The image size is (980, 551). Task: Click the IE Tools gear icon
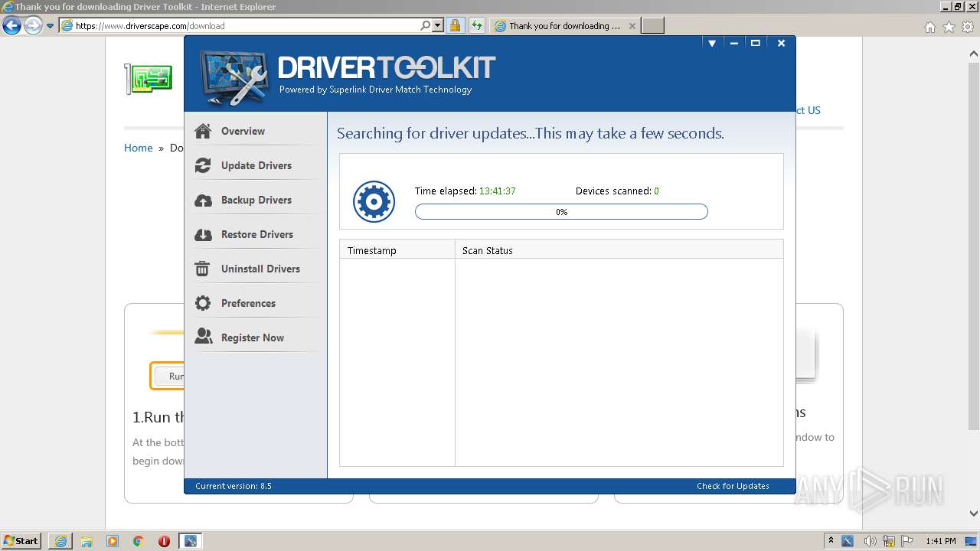pyautogui.click(x=968, y=27)
